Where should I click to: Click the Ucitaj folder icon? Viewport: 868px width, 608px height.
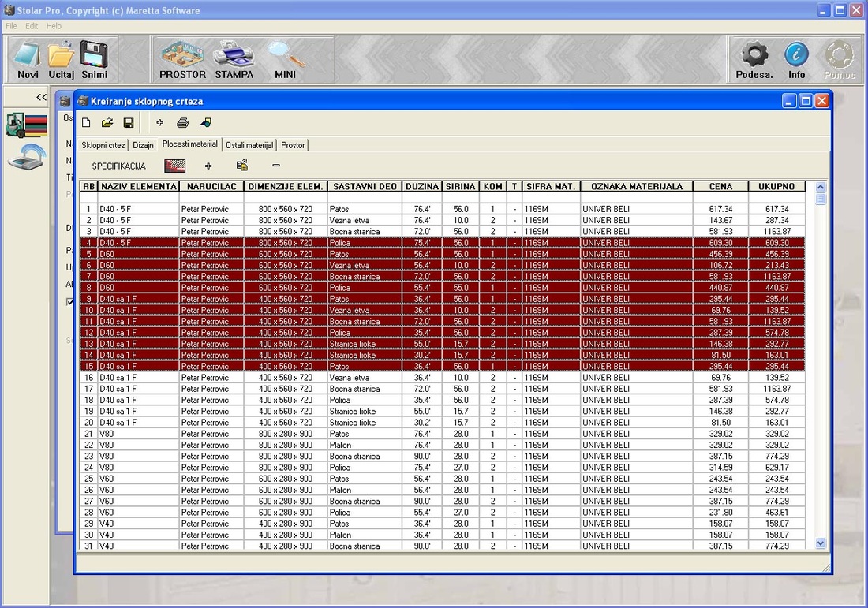61,60
